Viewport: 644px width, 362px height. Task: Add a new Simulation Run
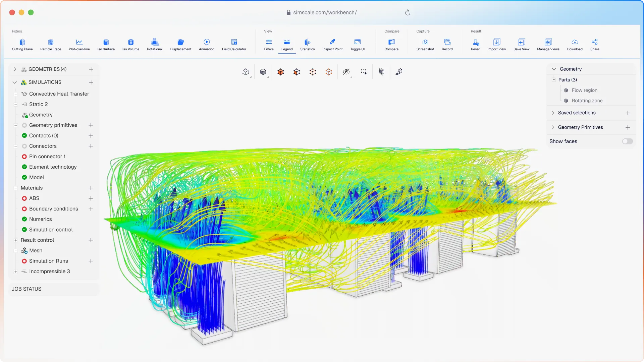tap(91, 261)
